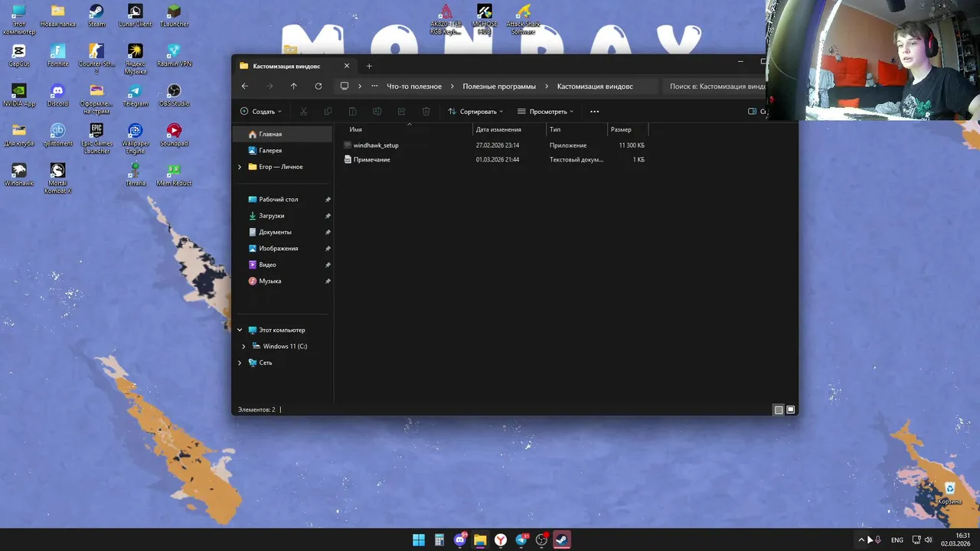Select the CapCut desktop shortcut
Viewport: 980px width, 551px height.
coord(19,56)
